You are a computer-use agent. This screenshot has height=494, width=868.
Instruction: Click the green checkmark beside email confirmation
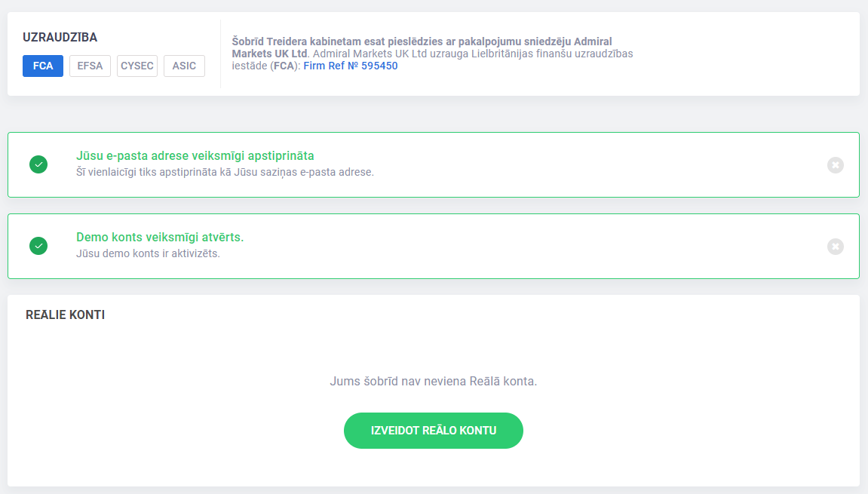38,164
